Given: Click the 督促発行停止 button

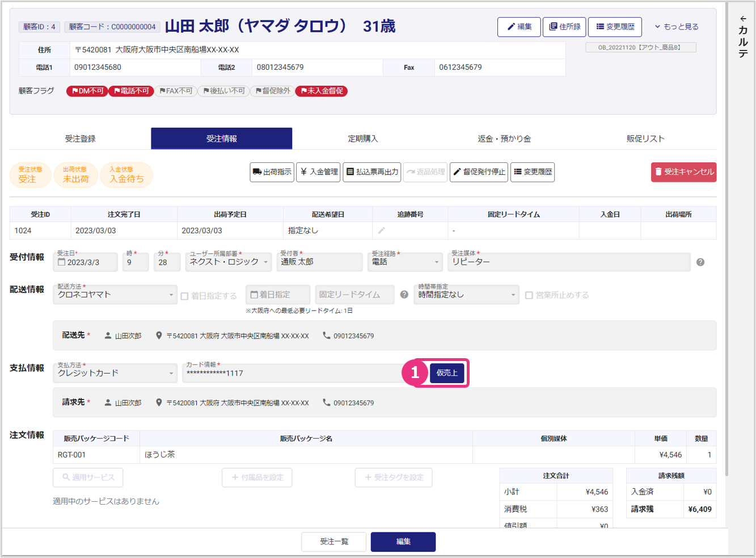Looking at the screenshot, I should (479, 172).
